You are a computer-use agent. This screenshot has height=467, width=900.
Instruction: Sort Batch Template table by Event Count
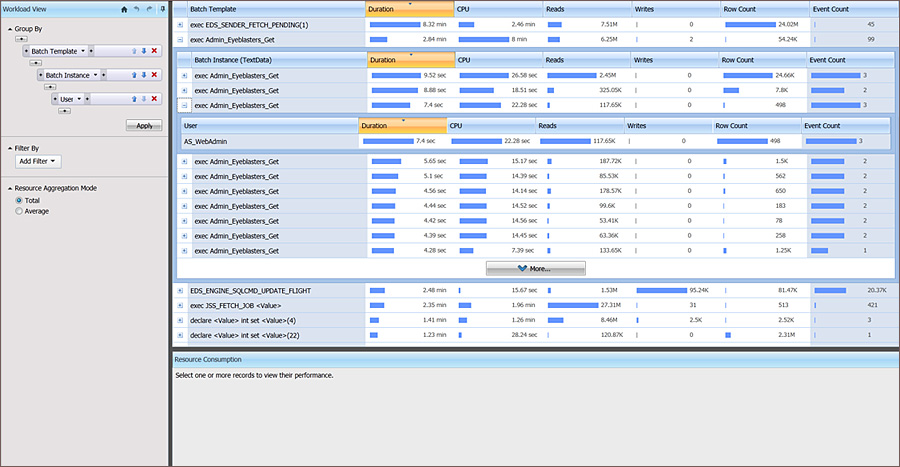pos(853,9)
